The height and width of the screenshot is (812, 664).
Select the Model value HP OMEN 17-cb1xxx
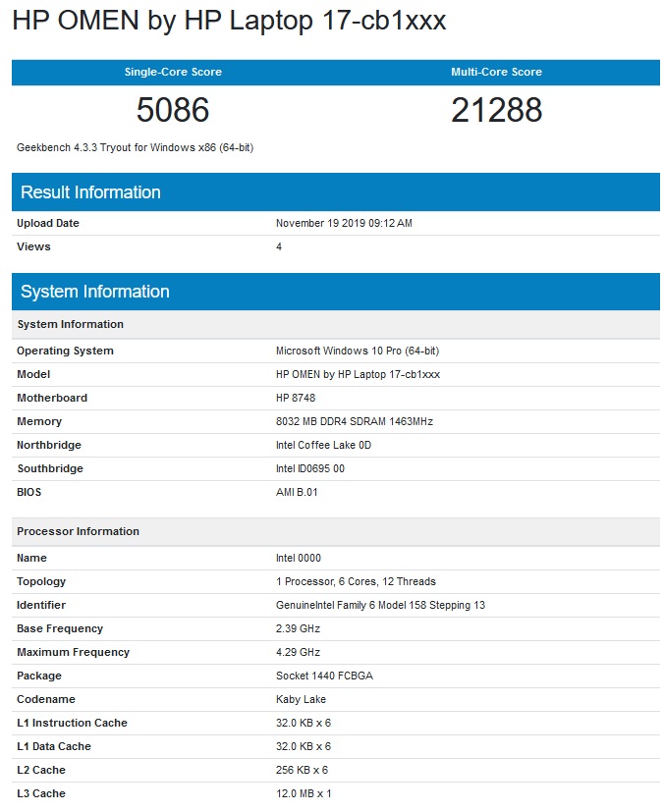[358, 374]
